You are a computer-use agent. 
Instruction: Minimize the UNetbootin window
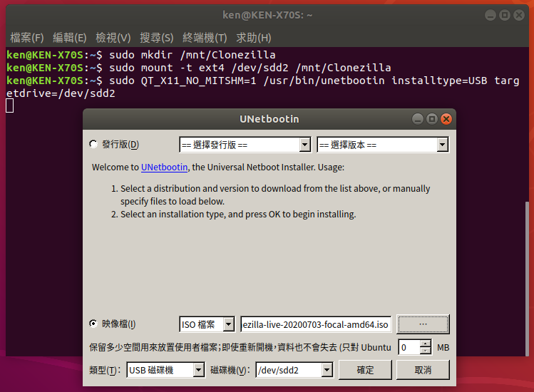click(418, 119)
